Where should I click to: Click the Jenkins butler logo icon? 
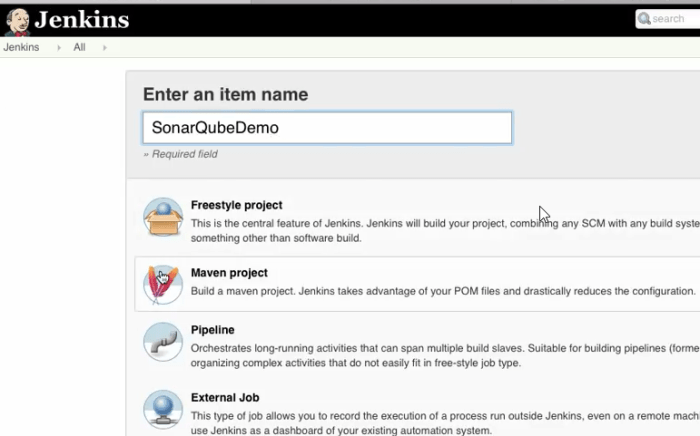click(17, 20)
